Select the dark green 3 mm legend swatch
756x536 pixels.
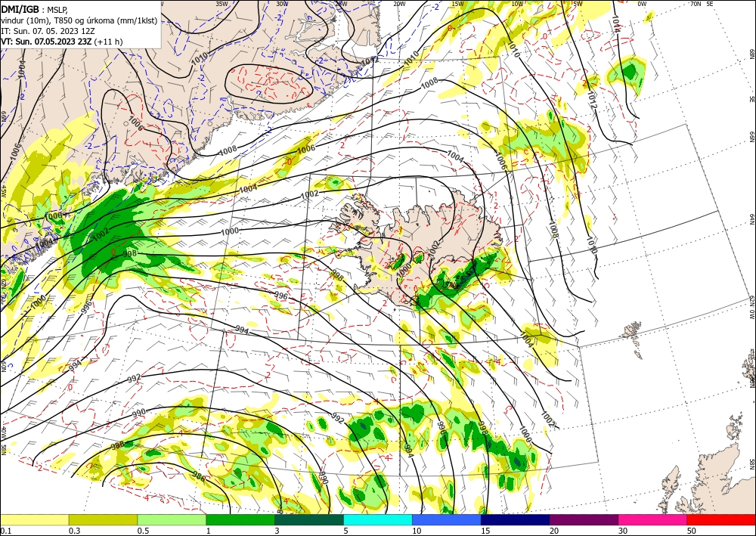click(x=309, y=519)
